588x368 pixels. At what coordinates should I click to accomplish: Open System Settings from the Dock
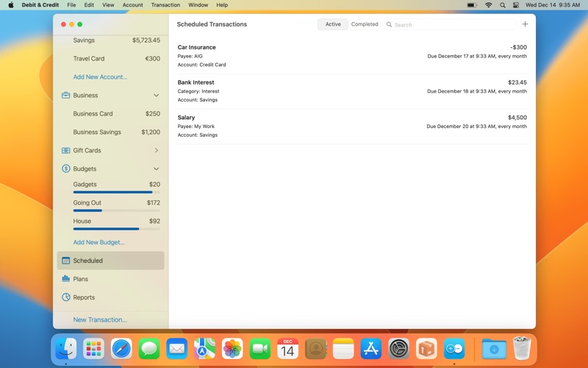(x=398, y=349)
